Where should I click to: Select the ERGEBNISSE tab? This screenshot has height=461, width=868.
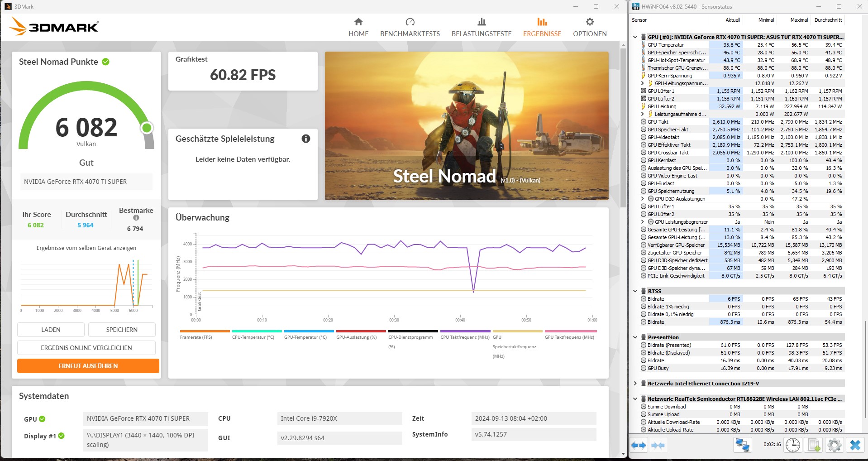click(x=542, y=27)
